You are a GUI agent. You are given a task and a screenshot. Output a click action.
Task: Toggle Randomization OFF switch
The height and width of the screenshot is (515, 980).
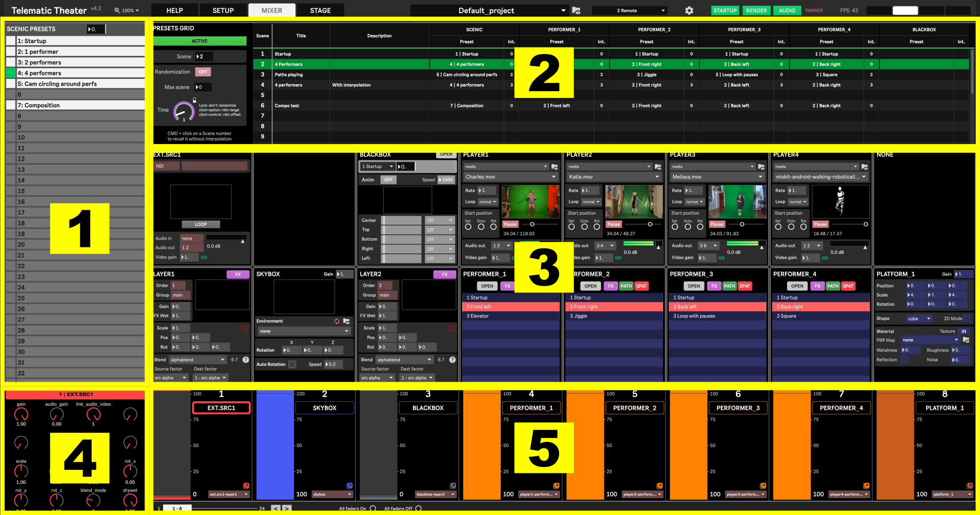point(203,72)
